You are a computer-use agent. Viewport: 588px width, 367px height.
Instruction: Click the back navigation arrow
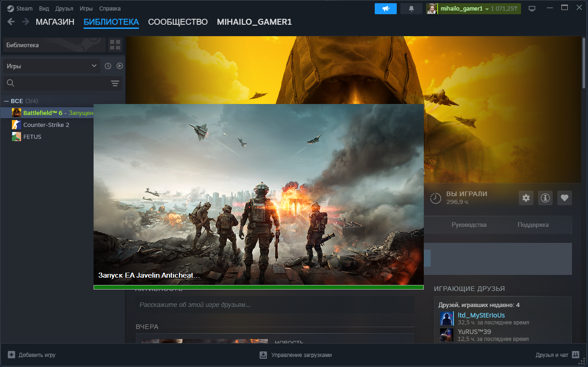11,22
